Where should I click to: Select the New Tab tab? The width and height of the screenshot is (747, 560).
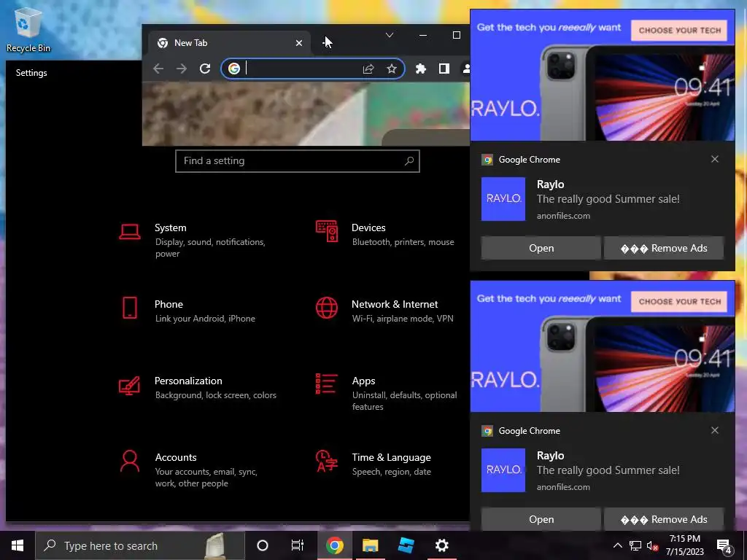click(x=229, y=43)
